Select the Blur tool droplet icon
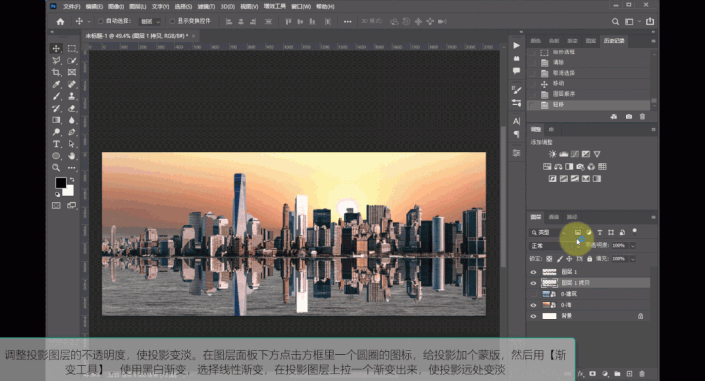 pyautogui.click(x=71, y=120)
